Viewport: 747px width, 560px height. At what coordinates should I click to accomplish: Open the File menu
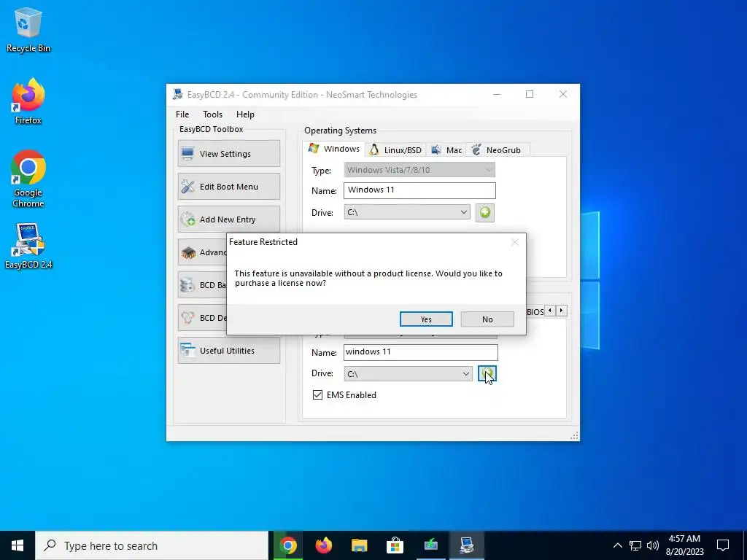[x=182, y=114]
